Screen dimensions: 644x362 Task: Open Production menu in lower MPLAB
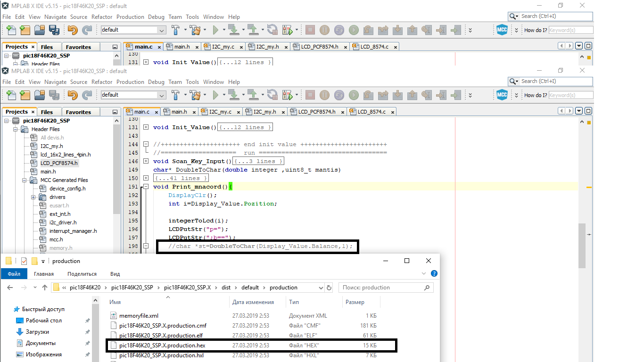pyautogui.click(x=130, y=82)
